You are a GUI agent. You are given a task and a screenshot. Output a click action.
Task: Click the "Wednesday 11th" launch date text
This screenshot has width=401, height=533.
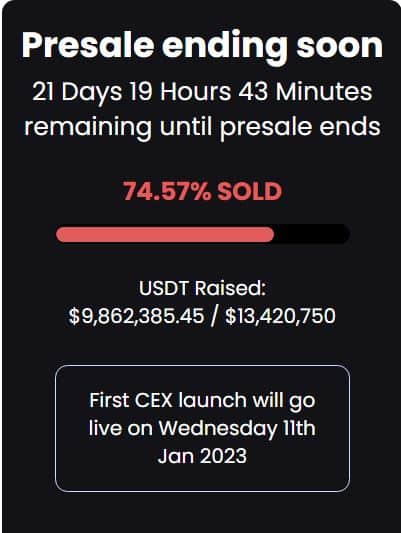tap(237, 428)
